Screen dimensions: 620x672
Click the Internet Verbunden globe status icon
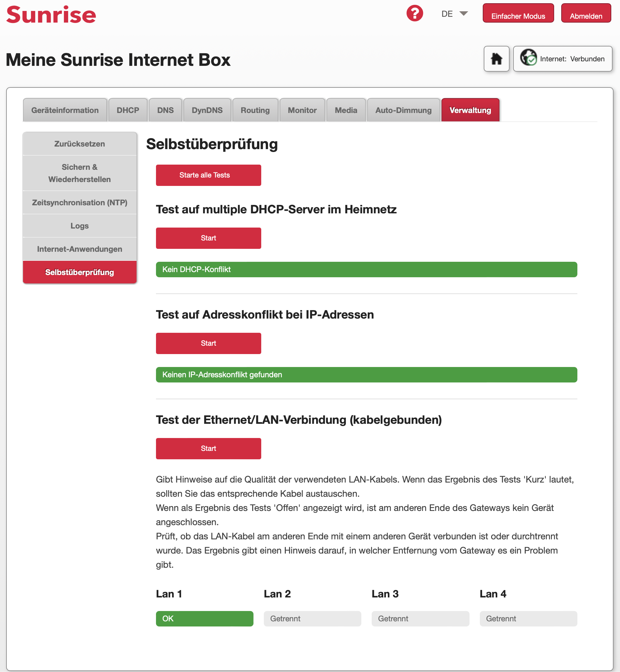528,57
